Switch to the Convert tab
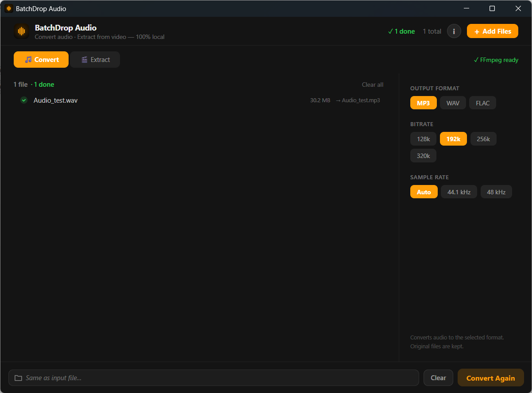The height and width of the screenshot is (393, 532). pyautogui.click(x=41, y=60)
